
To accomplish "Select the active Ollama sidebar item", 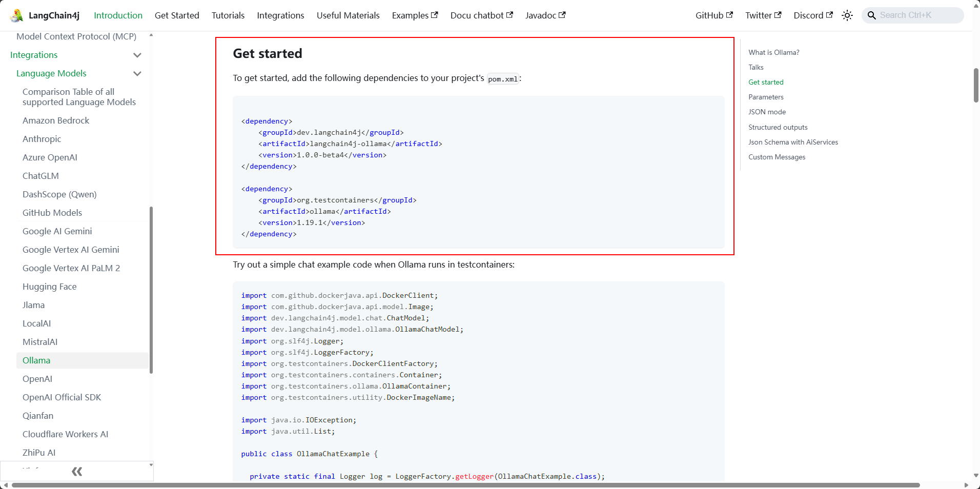I will pos(82,360).
